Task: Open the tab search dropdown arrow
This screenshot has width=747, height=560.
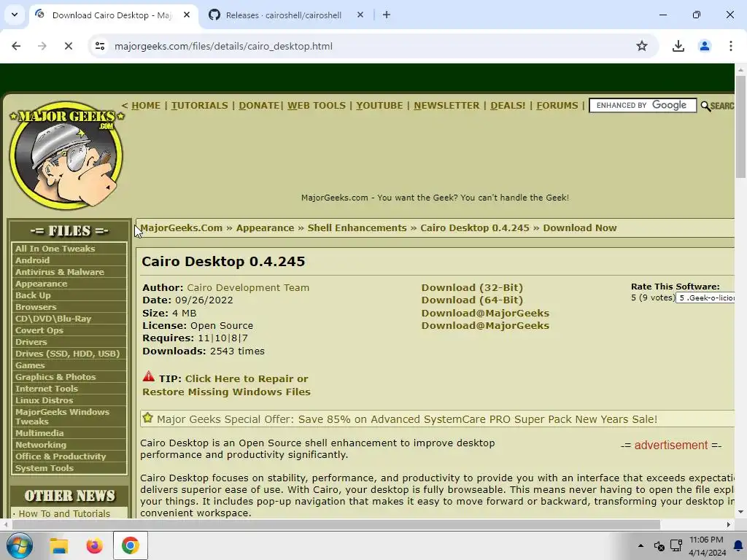Action: pyautogui.click(x=15, y=15)
